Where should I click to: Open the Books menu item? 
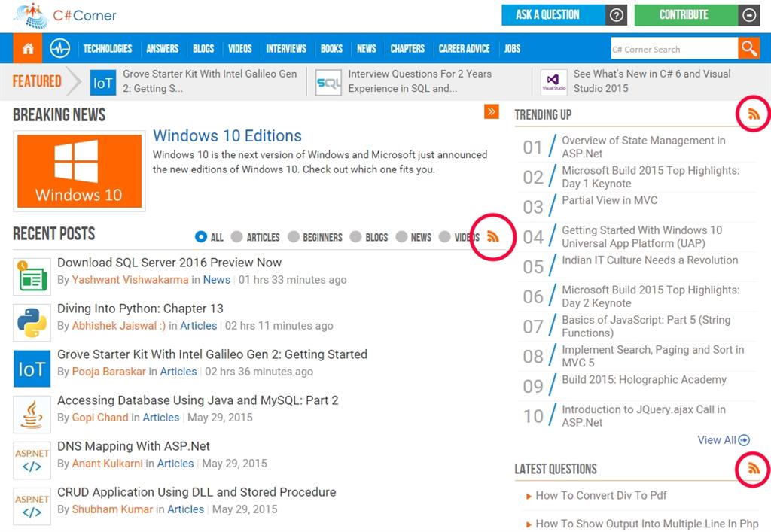[x=331, y=49]
